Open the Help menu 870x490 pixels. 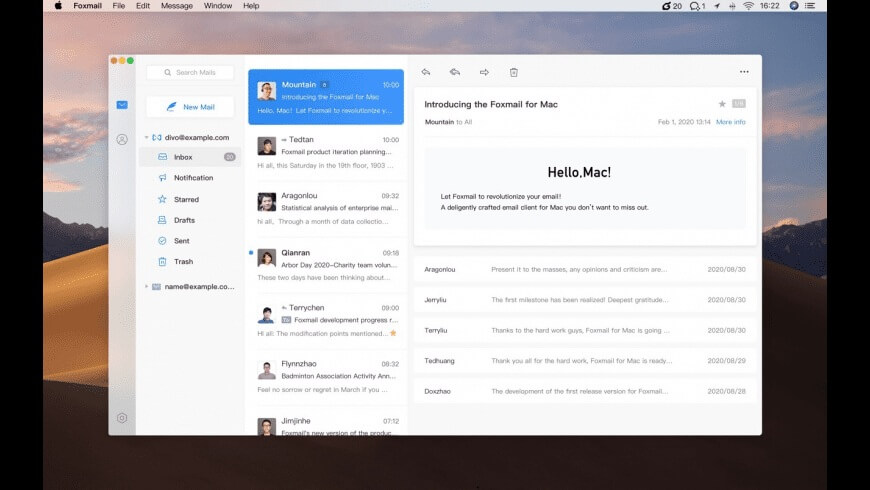click(251, 6)
